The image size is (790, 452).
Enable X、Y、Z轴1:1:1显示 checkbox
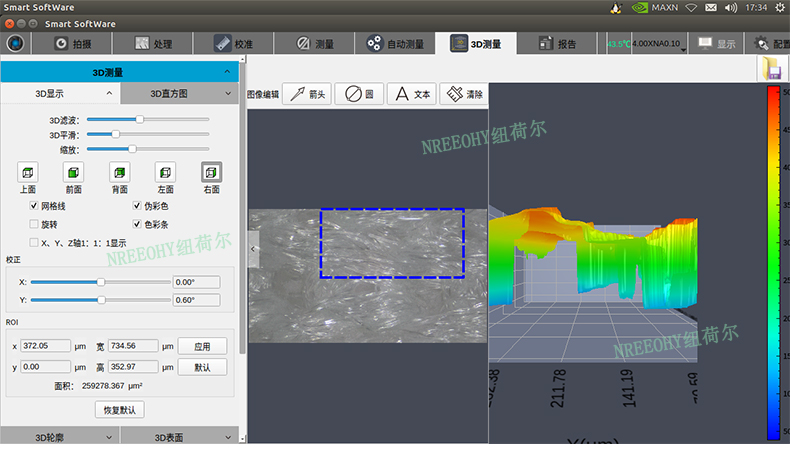click(x=34, y=242)
